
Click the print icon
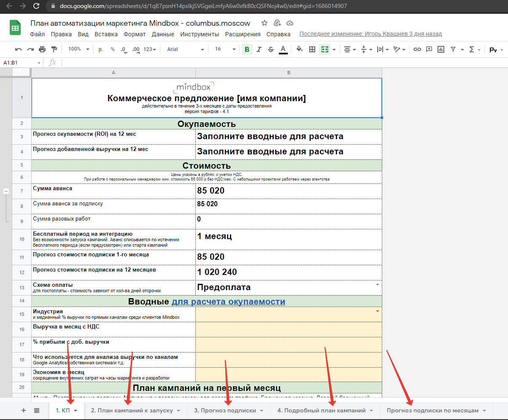pyautogui.click(x=42, y=49)
